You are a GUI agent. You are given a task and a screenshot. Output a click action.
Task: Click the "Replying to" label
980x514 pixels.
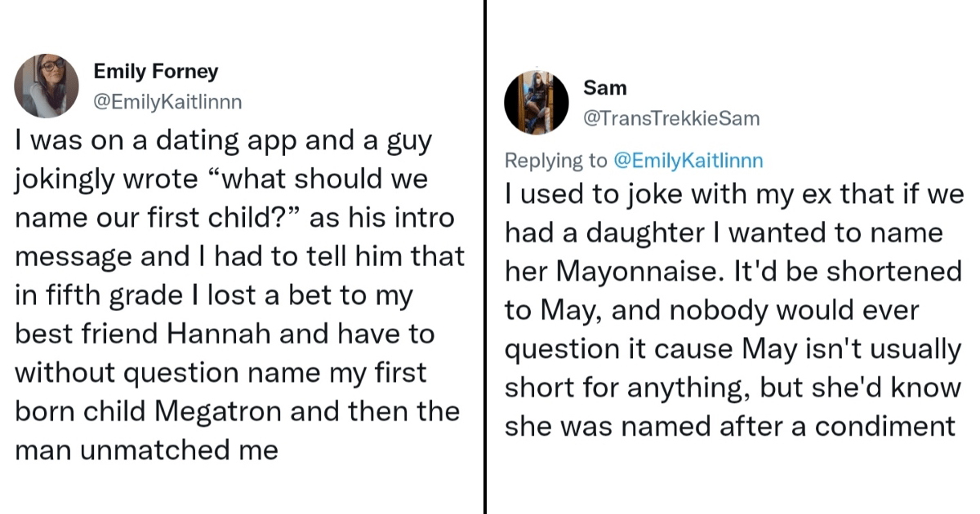(x=556, y=161)
